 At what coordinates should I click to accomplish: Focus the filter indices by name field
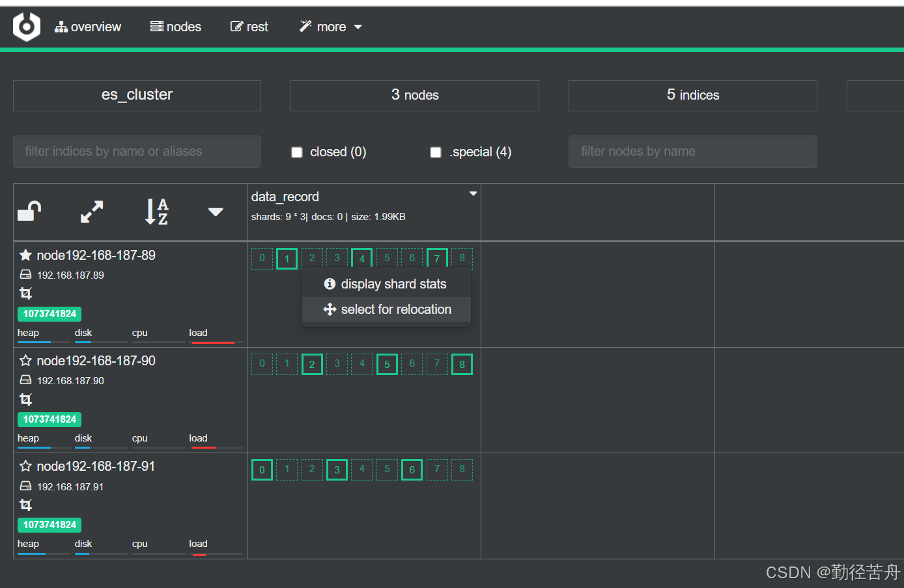(137, 152)
